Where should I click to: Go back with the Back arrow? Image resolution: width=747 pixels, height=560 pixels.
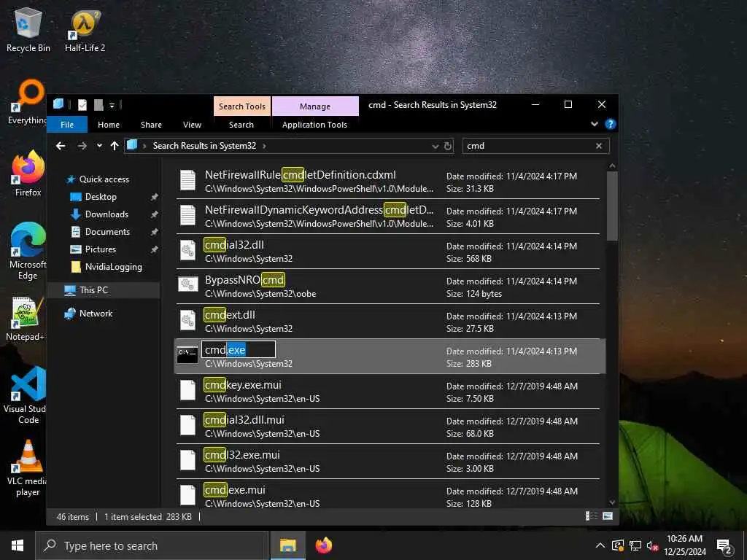(61, 146)
